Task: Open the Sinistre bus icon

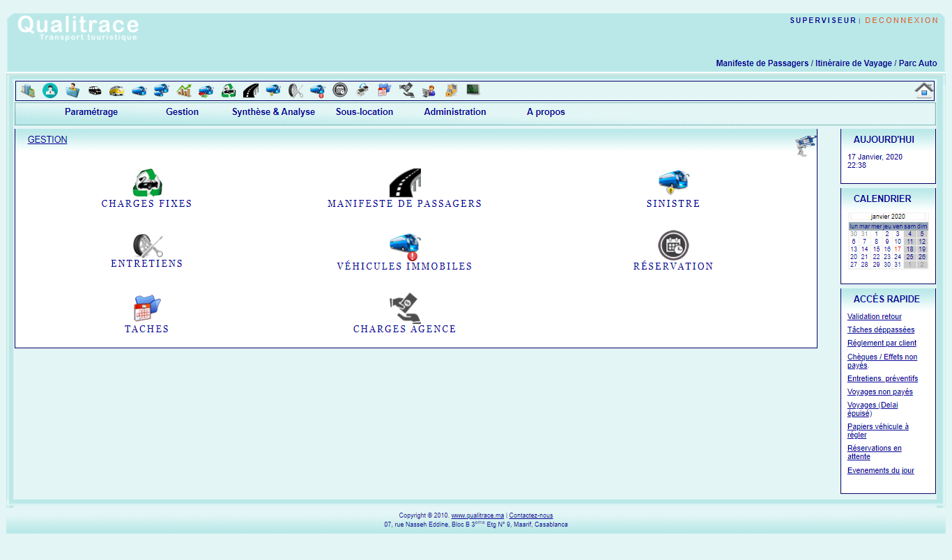Action: [x=673, y=182]
